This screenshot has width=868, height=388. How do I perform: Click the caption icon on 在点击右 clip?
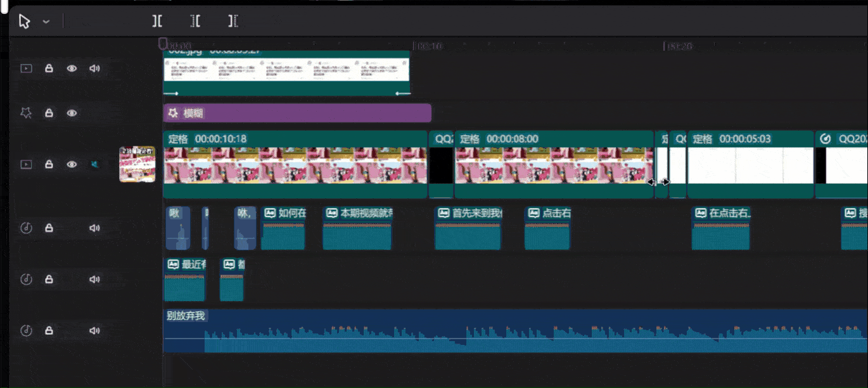click(701, 213)
